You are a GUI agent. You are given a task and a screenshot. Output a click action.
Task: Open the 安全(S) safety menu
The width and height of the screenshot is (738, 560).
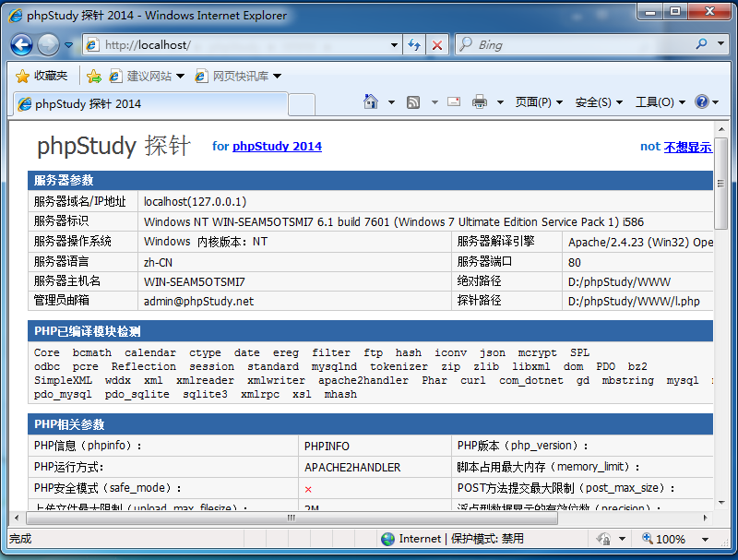tap(599, 102)
